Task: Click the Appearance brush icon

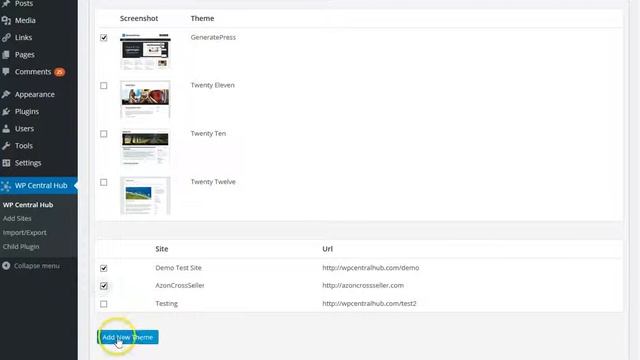Action: click(6, 94)
